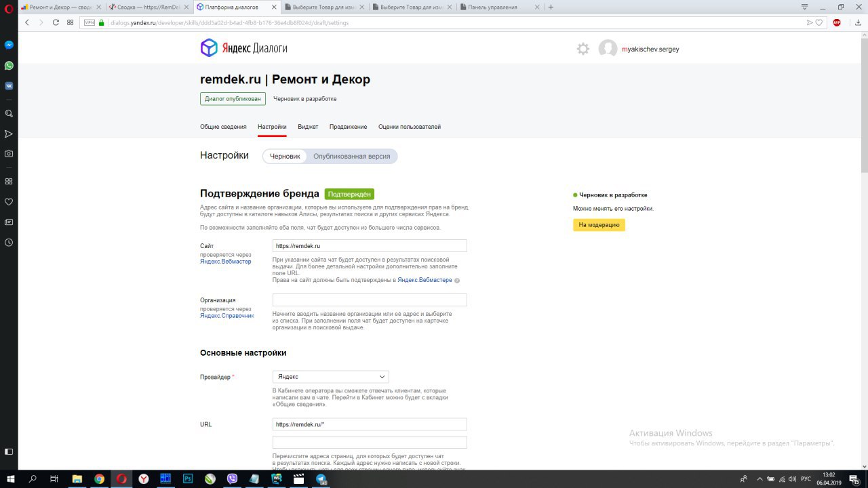Image resolution: width=868 pixels, height=488 pixels.
Task: Open Speed Dial start page button
Action: (x=70, y=22)
